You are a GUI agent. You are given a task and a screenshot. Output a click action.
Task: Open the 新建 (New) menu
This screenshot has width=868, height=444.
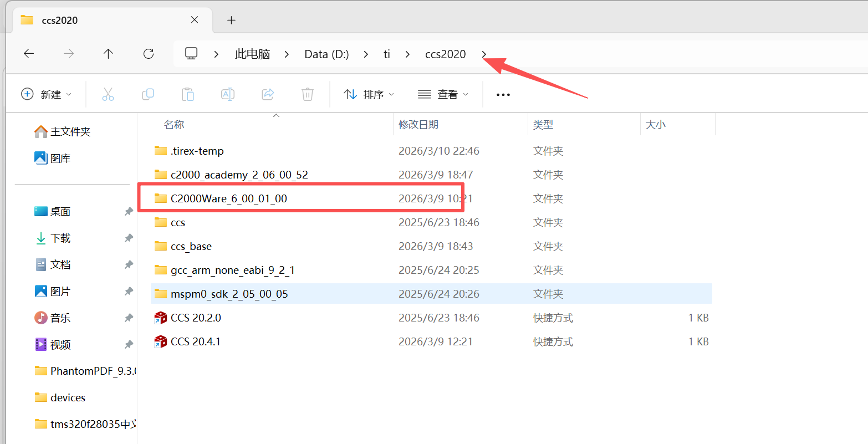coord(47,94)
